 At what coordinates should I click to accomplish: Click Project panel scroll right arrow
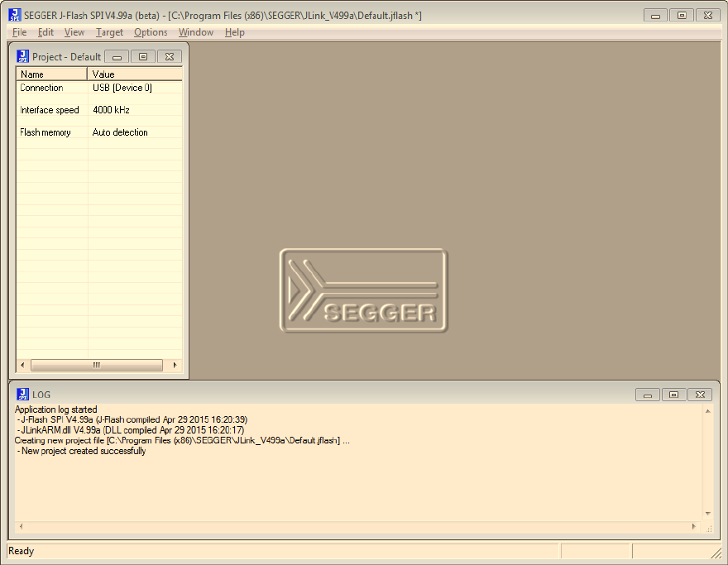[175, 366]
